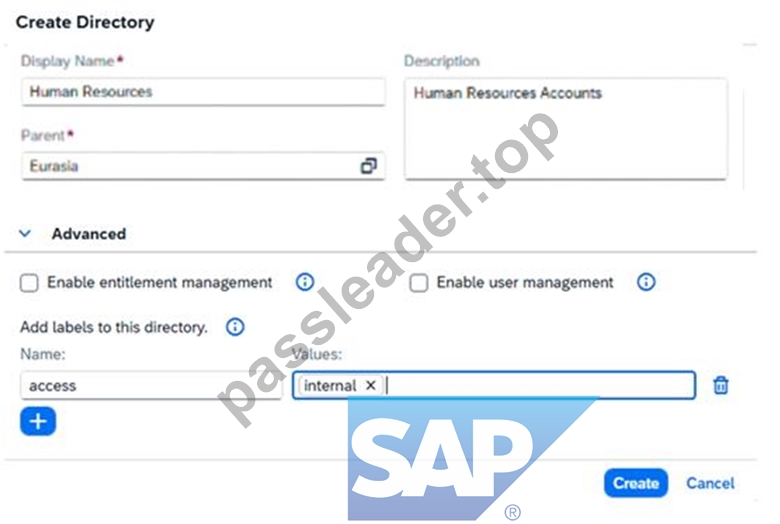The height and width of the screenshot is (524, 780).
Task: Delete the access label row
Action: coord(721,385)
